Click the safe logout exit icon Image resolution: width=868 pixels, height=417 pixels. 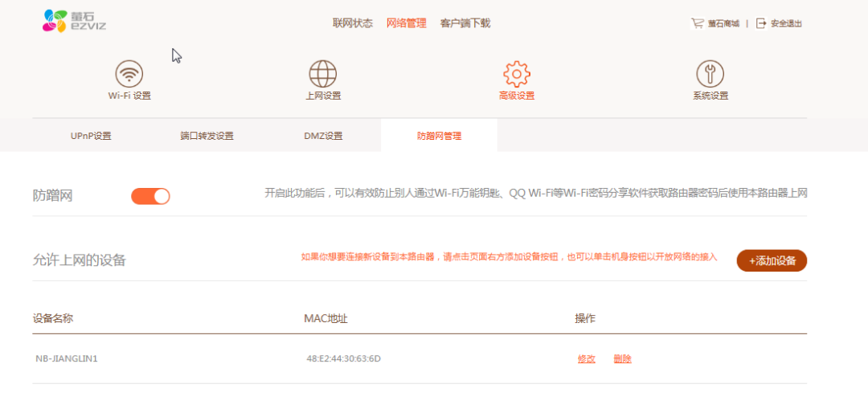pyautogui.click(x=761, y=23)
